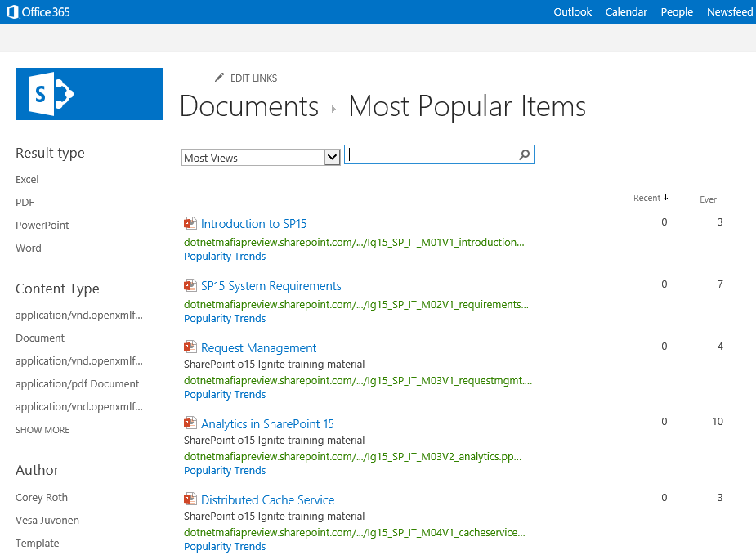The height and width of the screenshot is (555, 756).
Task: Open URL ending M03V1_requestmgmt
Action: click(x=358, y=380)
